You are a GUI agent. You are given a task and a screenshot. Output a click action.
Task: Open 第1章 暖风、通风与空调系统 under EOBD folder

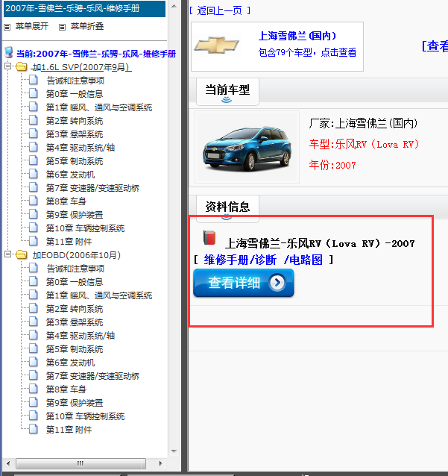tap(99, 295)
